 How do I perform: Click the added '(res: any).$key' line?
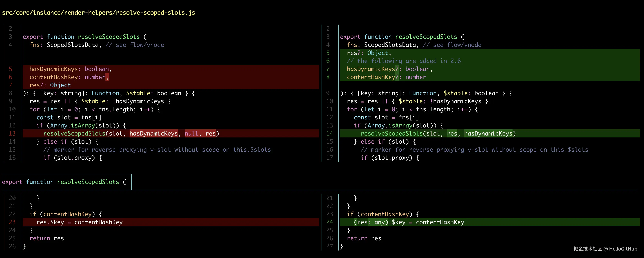[x=409, y=222]
